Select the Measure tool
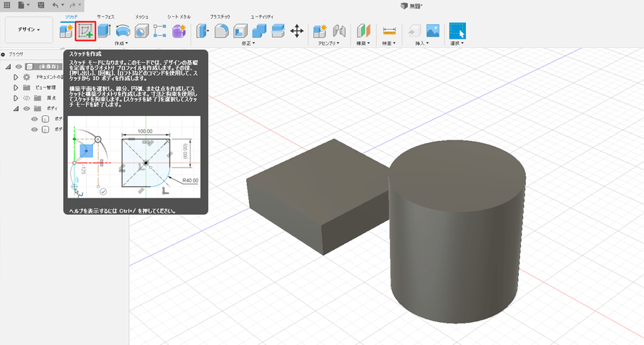 [x=389, y=31]
